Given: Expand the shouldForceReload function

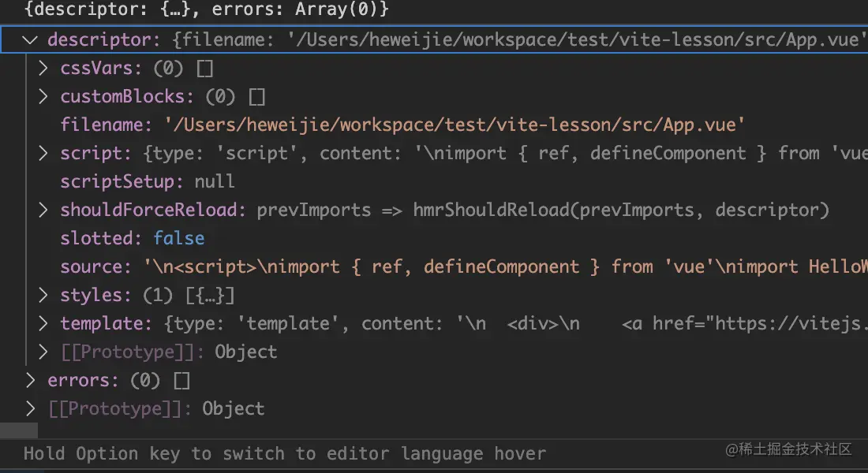Looking at the screenshot, I should tap(43, 210).
